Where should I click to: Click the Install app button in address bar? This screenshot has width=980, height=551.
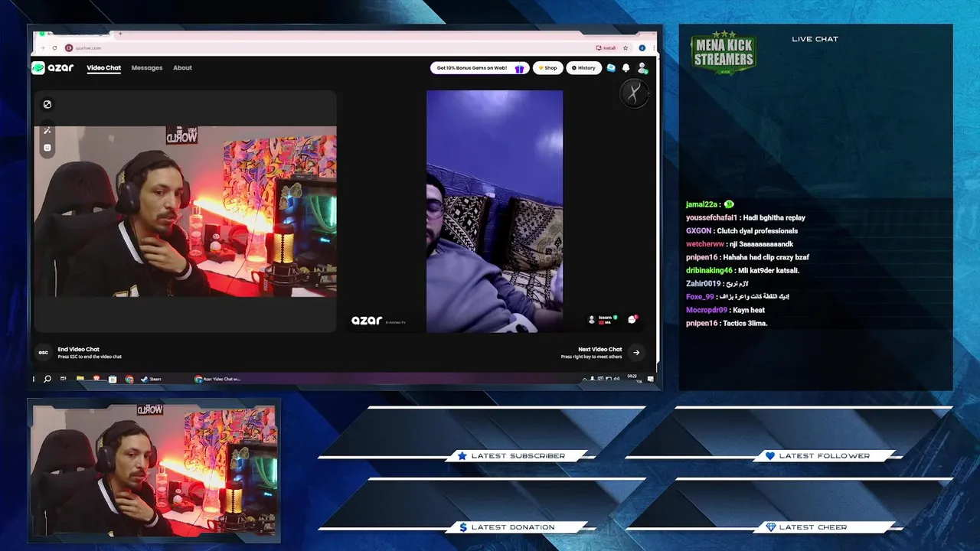(606, 47)
